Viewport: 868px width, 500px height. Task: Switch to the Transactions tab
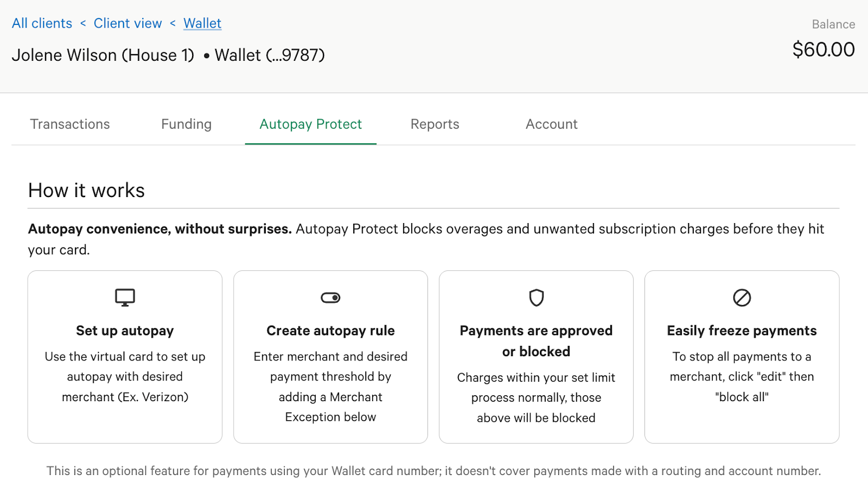point(70,124)
